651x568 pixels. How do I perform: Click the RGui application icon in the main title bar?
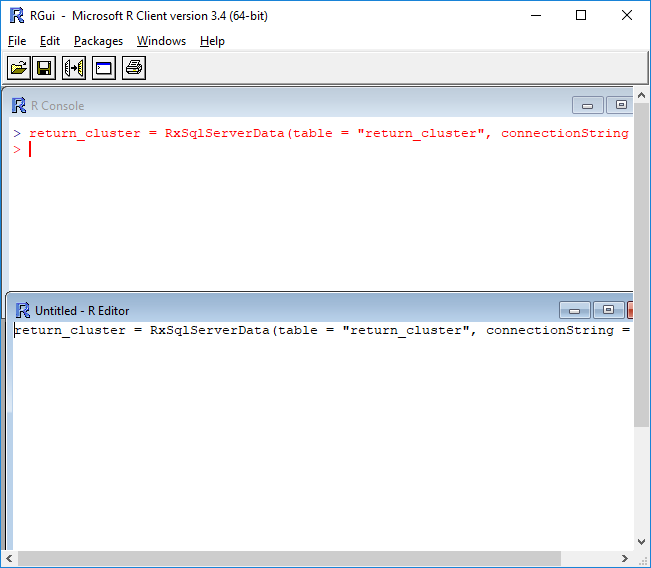pos(16,15)
